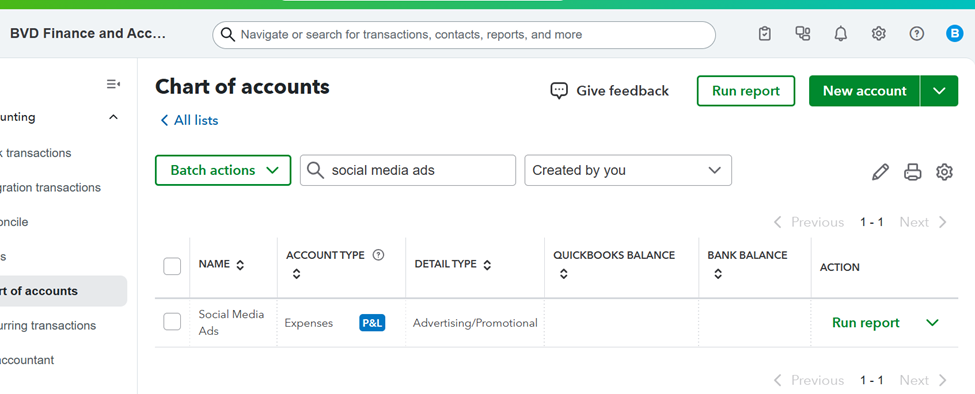Viewport: 975px width, 394px height.
Task: Focus the global navigate or search field
Action: 464,35
